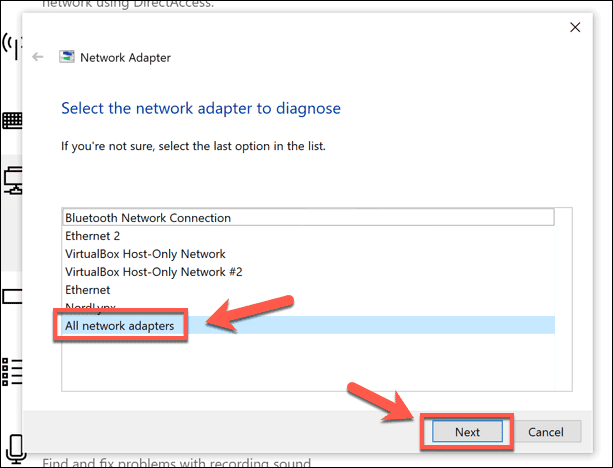
Task: Close the Network Adapter dialog
Action: click(575, 27)
